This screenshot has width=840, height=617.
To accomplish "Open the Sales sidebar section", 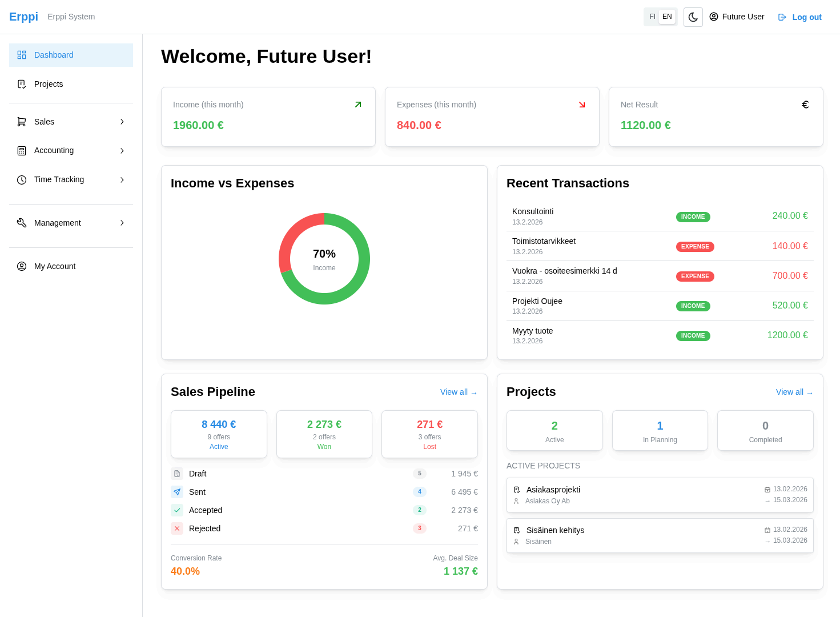I will click(71, 122).
